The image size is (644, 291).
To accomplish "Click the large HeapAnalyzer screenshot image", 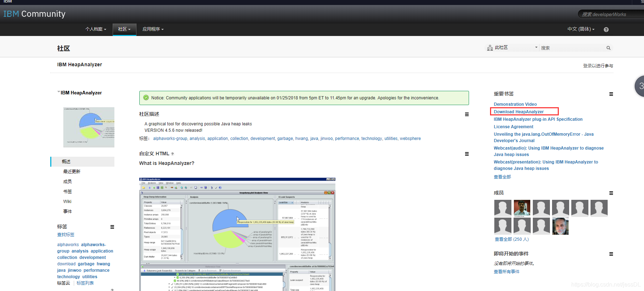I will (237, 234).
